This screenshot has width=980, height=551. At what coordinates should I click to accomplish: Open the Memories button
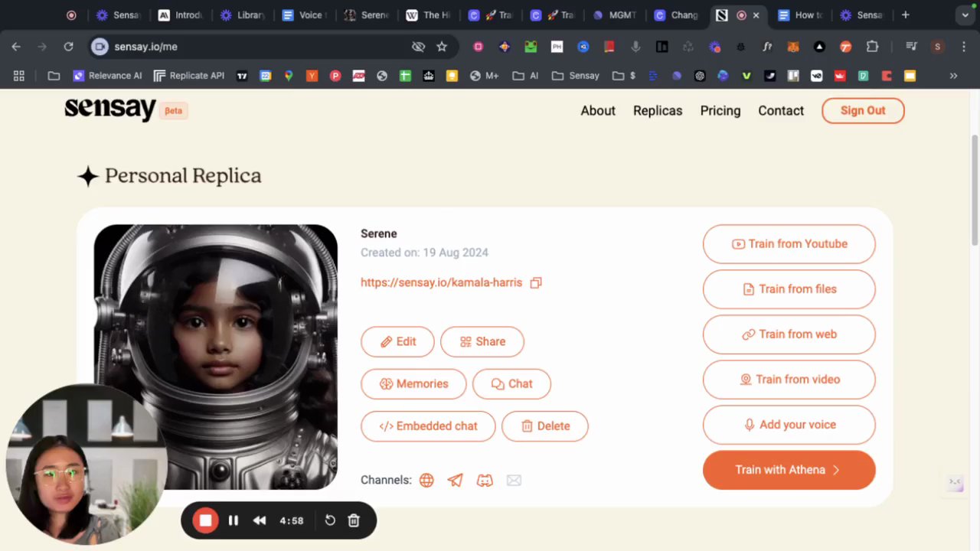pyautogui.click(x=413, y=383)
